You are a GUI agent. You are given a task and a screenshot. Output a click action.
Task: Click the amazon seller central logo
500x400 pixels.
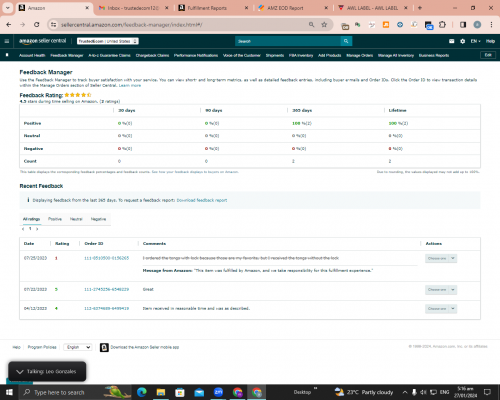tap(42, 41)
